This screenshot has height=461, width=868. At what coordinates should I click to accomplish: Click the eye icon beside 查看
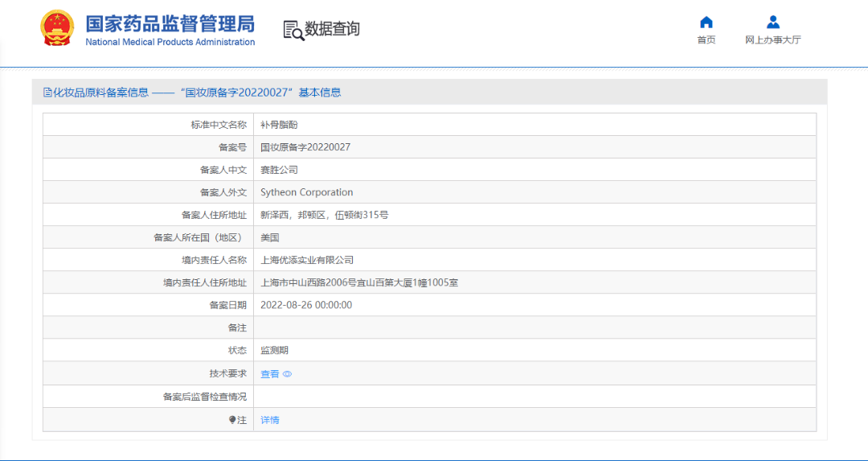click(287, 374)
